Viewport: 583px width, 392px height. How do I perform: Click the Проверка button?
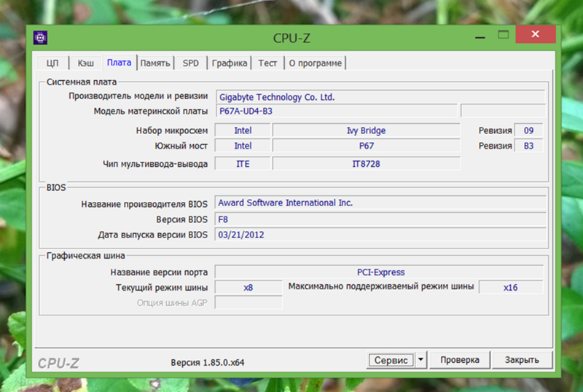(460, 360)
